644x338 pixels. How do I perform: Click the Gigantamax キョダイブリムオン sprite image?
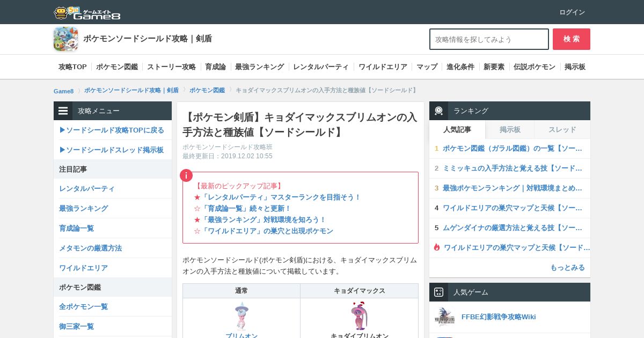(359, 315)
